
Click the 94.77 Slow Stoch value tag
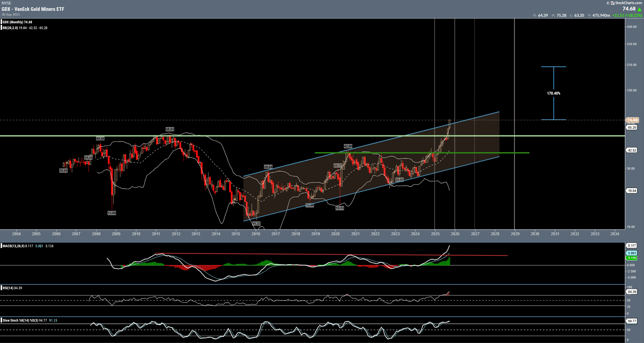pos(632,321)
